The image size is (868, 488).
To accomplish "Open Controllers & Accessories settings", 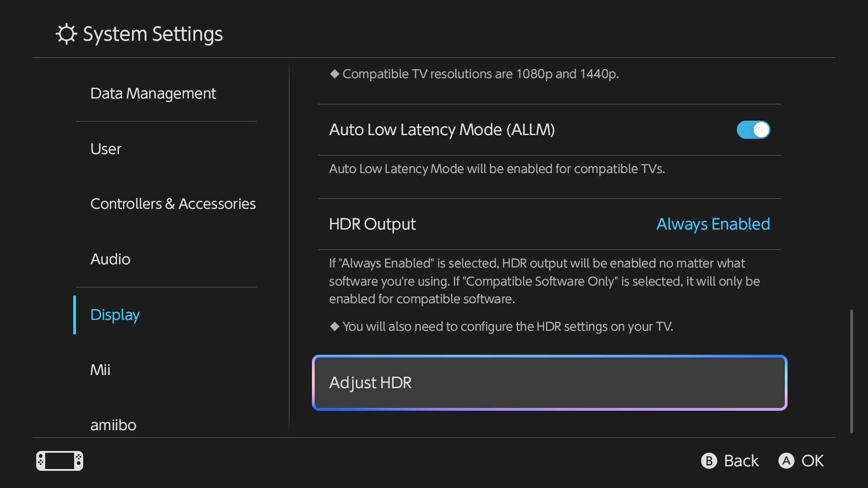I will coord(173,204).
